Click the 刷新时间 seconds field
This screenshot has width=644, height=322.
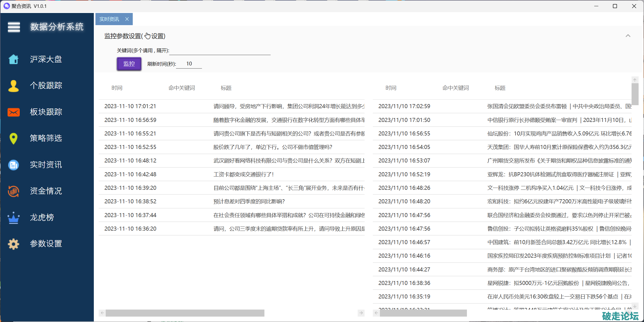(189, 64)
